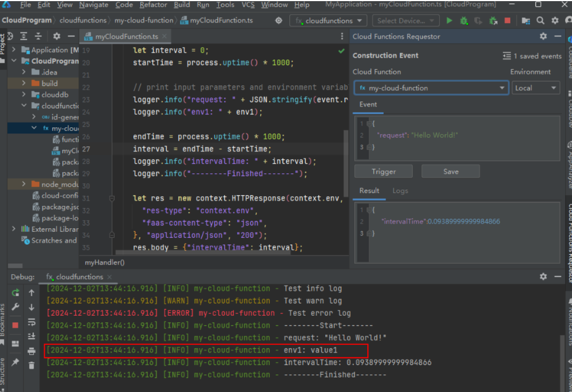Image resolution: width=572 pixels, height=392 pixels.
Task: Expand the node_modules folder in project tree
Action: 24,185
